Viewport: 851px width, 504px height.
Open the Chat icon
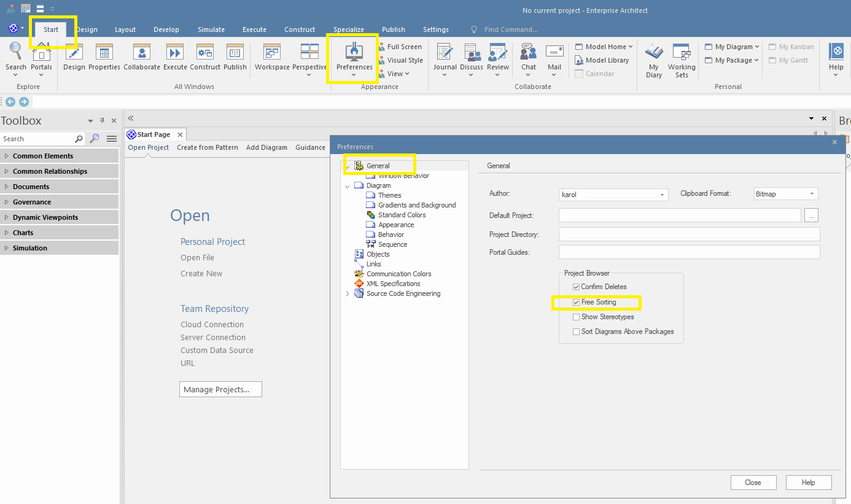pyautogui.click(x=529, y=60)
